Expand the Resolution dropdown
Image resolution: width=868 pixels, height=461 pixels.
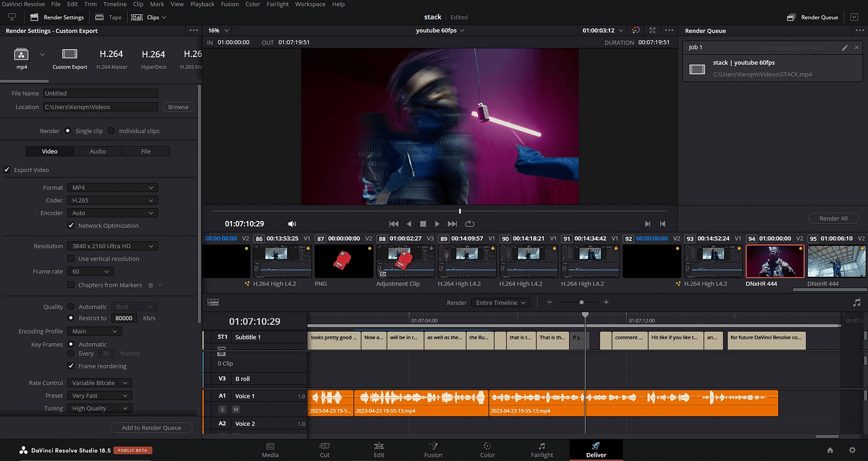point(113,246)
